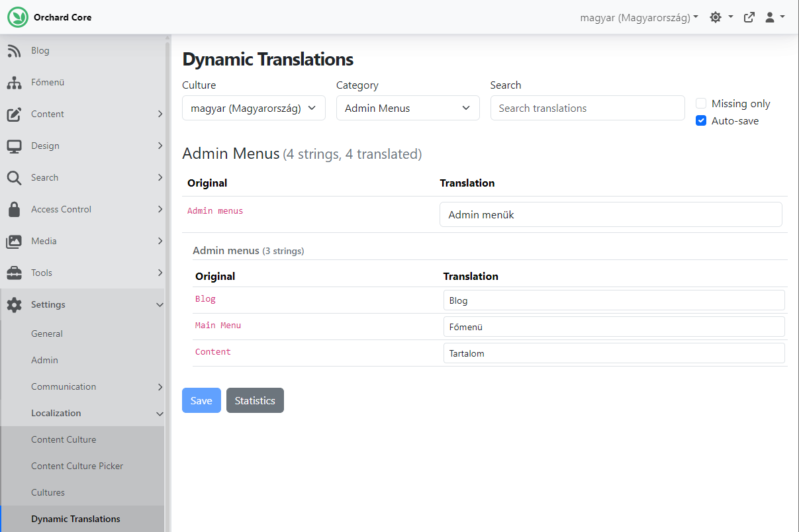Click the visit site external link icon
Viewport: 799px width, 532px height.
(749, 17)
